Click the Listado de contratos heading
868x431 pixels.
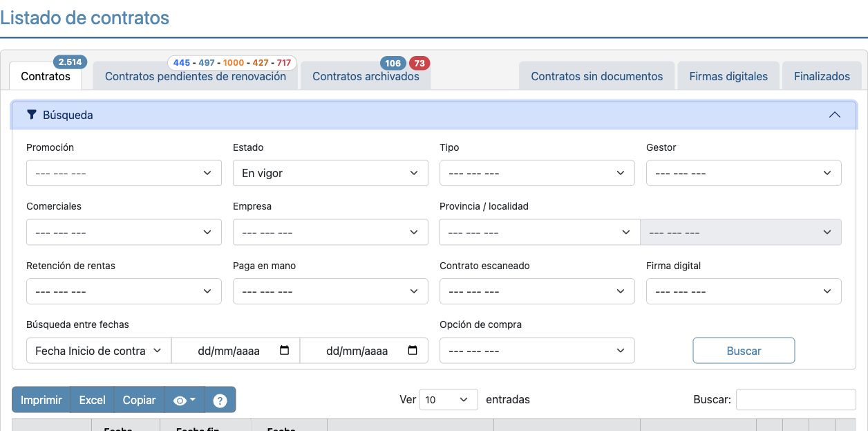84,17
